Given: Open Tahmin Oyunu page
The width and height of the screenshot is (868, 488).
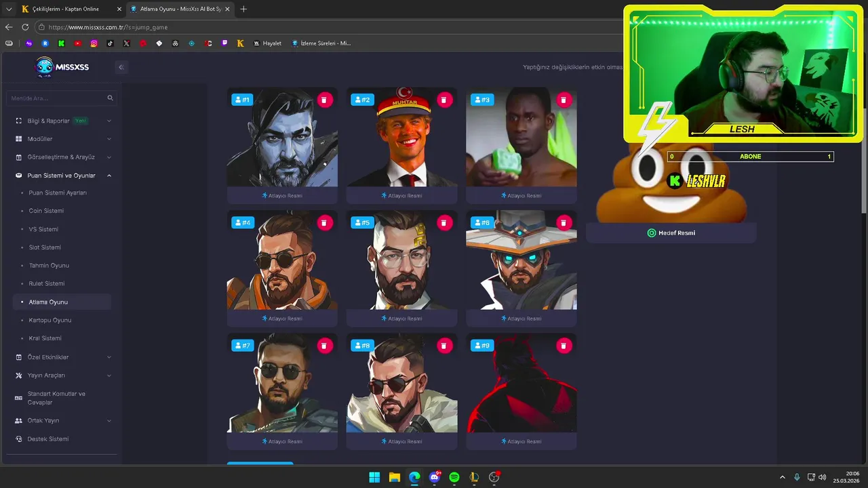Looking at the screenshot, I should point(49,266).
